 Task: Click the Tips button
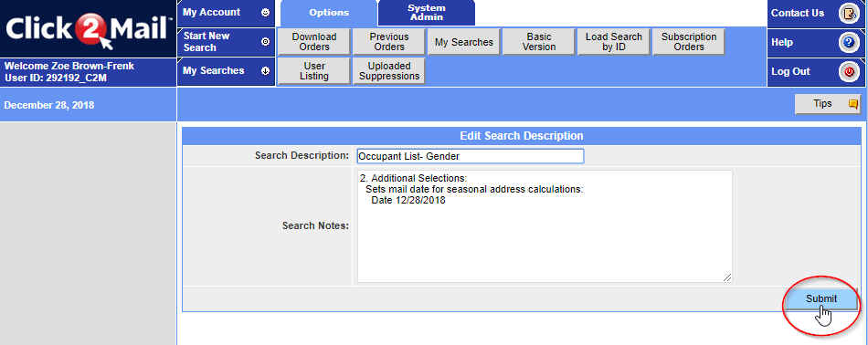pos(828,104)
